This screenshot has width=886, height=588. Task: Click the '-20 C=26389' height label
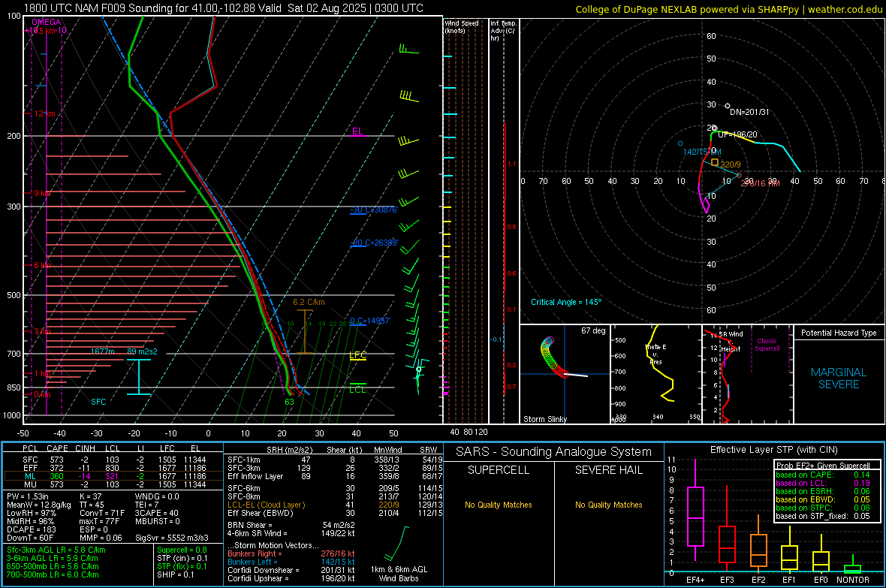[x=373, y=243]
